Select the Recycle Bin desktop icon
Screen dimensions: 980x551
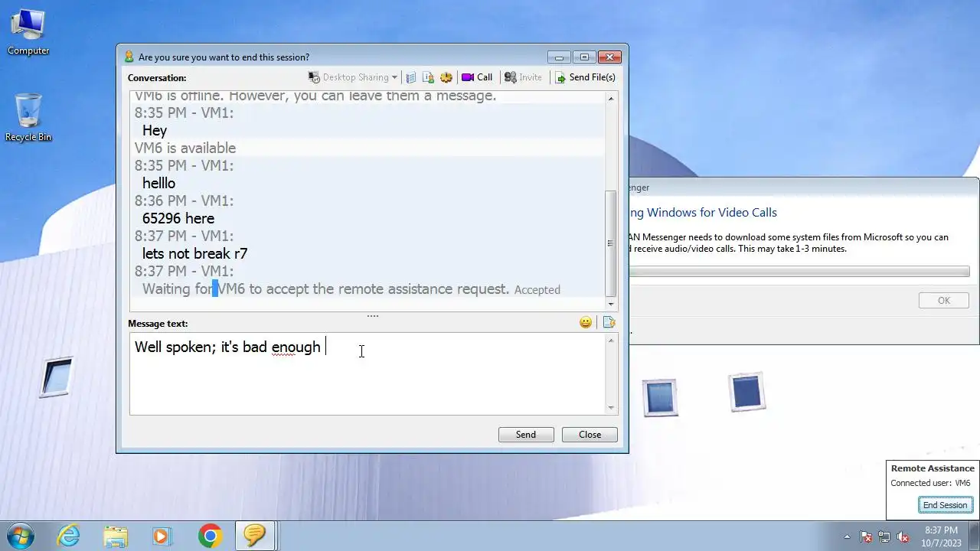28,117
